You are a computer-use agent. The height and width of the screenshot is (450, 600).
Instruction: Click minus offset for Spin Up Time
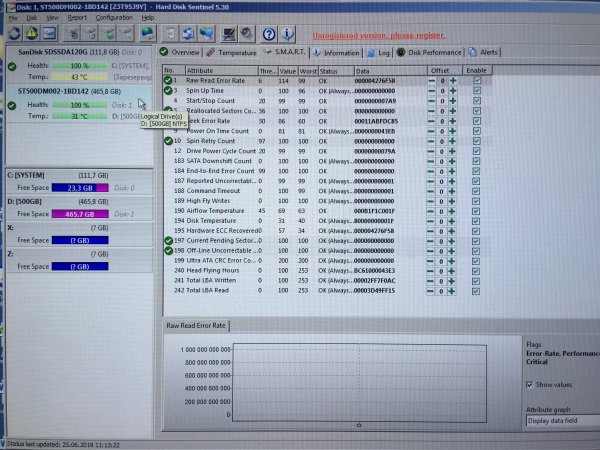click(x=431, y=91)
